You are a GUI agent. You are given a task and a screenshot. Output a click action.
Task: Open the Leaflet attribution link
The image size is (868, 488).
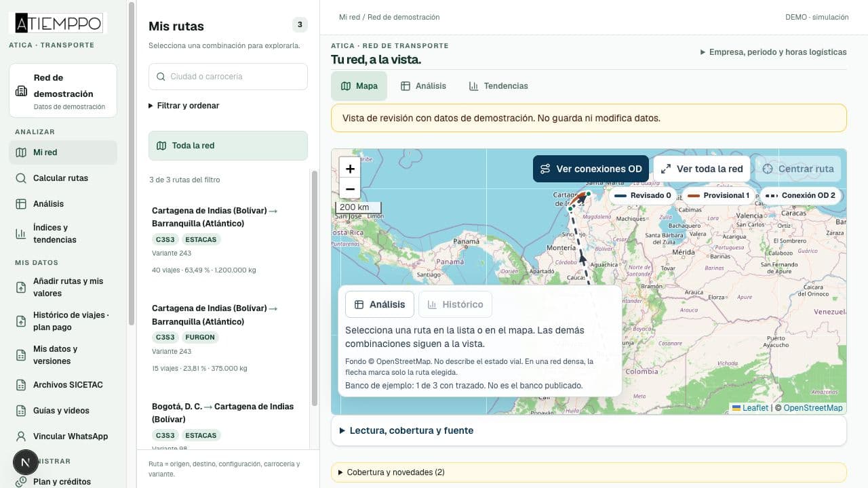point(749,408)
